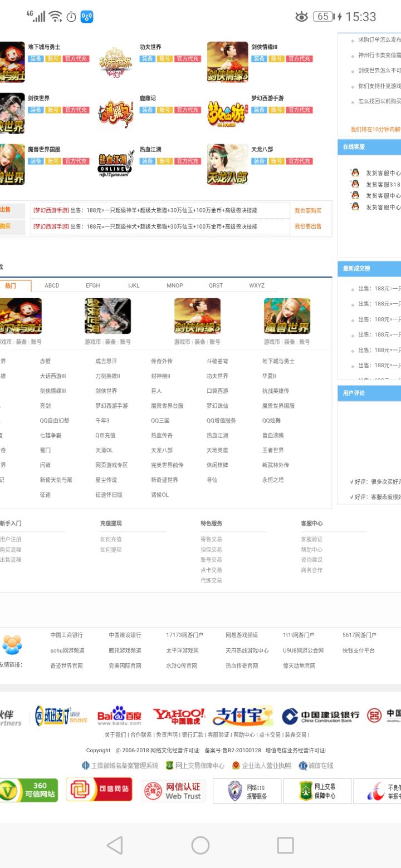Open 剑侠世界 hot game thumbnail
Screen dimensions: 401x868
point(107,316)
